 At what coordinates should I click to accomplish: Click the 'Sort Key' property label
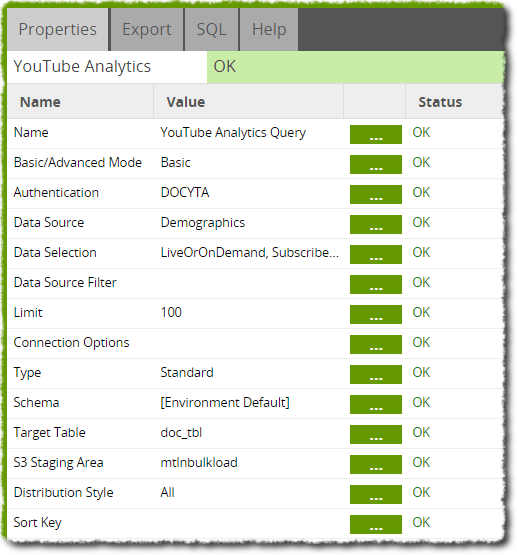point(38,523)
